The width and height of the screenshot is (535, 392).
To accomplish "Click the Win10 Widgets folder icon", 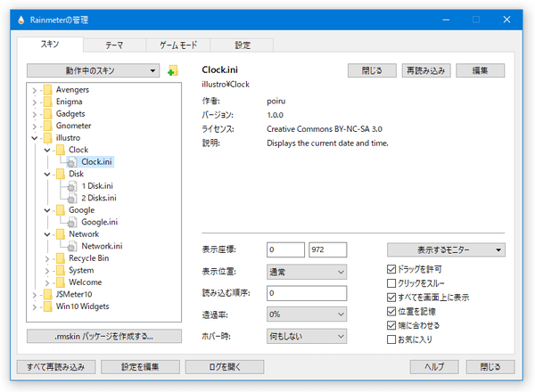I will pyautogui.click(x=48, y=306).
